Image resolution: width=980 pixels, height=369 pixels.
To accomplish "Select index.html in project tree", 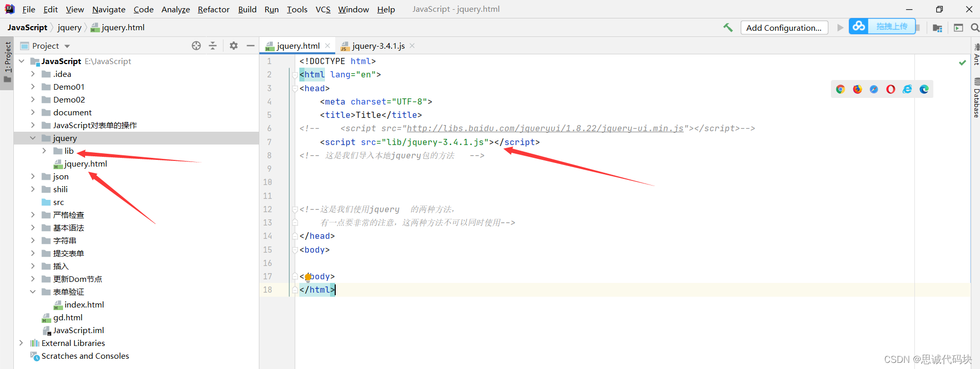I will (84, 304).
